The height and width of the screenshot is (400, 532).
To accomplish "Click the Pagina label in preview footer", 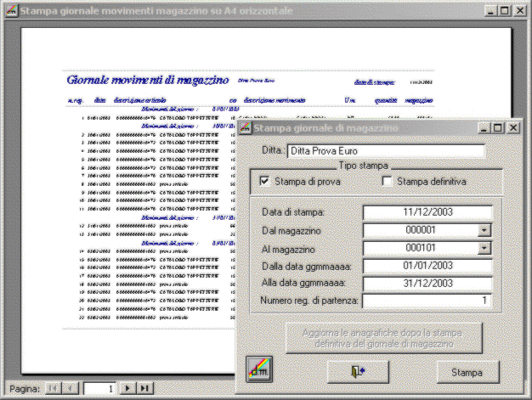I will click(25, 389).
